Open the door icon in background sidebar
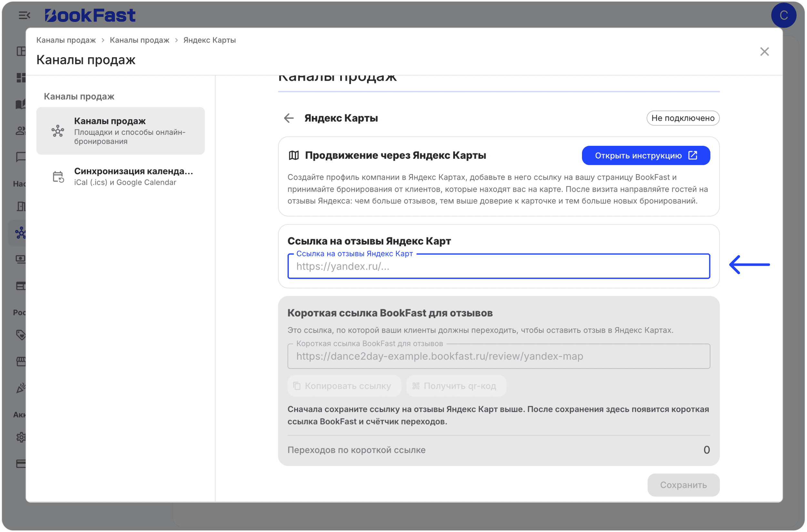This screenshot has height=532, width=807. coord(21,206)
